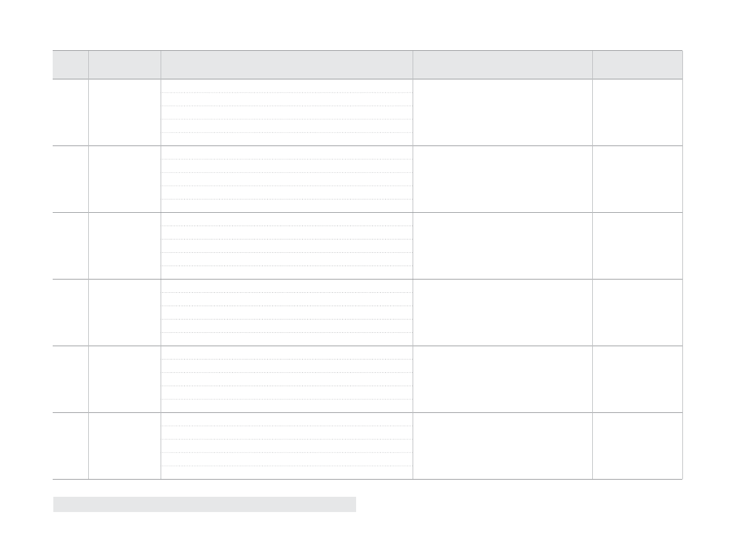Image resolution: width=756 pixels, height=533 pixels.
Task: Click the wide third-column header cell
Action: coord(286,65)
